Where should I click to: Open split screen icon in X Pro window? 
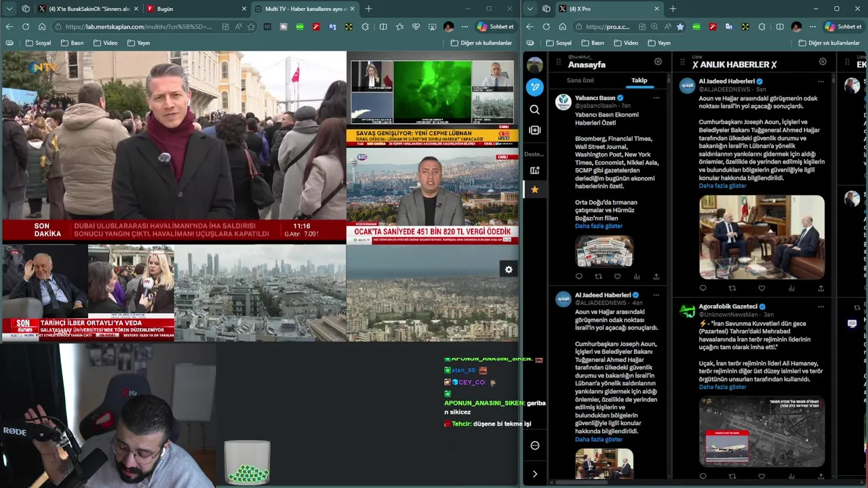pos(780,26)
